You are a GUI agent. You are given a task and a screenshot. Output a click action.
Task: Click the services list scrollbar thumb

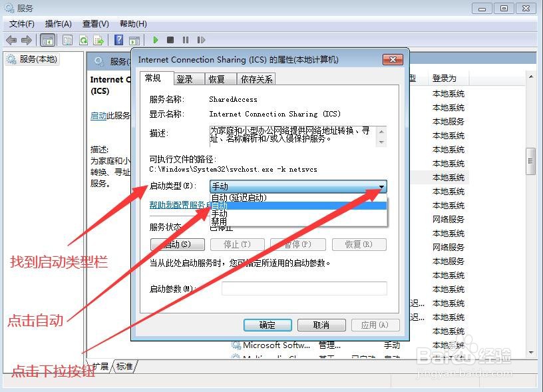click(530, 161)
